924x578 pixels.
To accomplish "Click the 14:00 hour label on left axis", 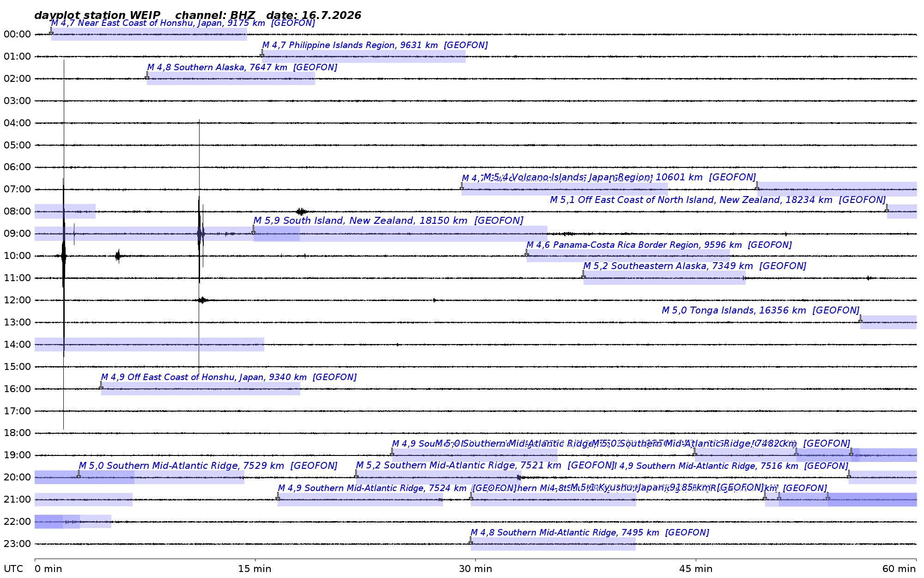I will click(17, 344).
